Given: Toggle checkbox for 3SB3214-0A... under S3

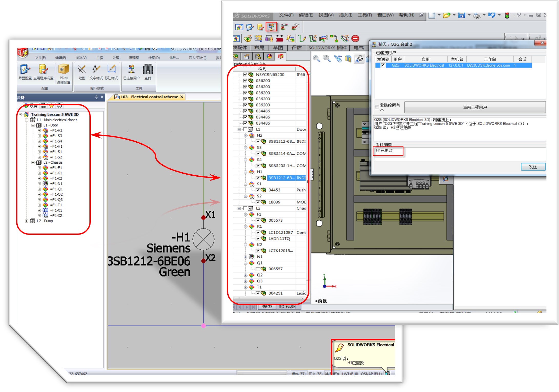Looking at the screenshot, I should pos(258,153).
